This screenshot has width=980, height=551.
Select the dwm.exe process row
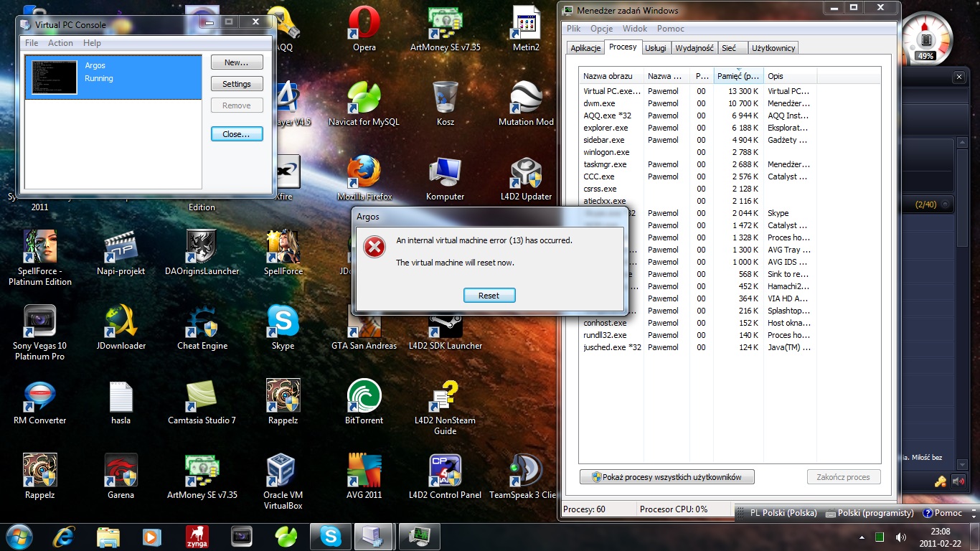[x=730, y=103]
